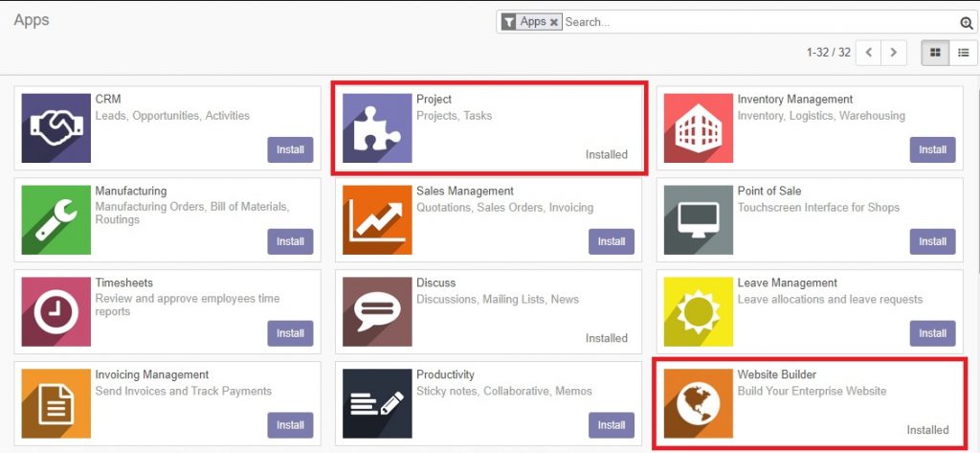This screenshot has height=453, width=980.
Task: Select the Timesheets clock icon
Action: coord(56,311)
